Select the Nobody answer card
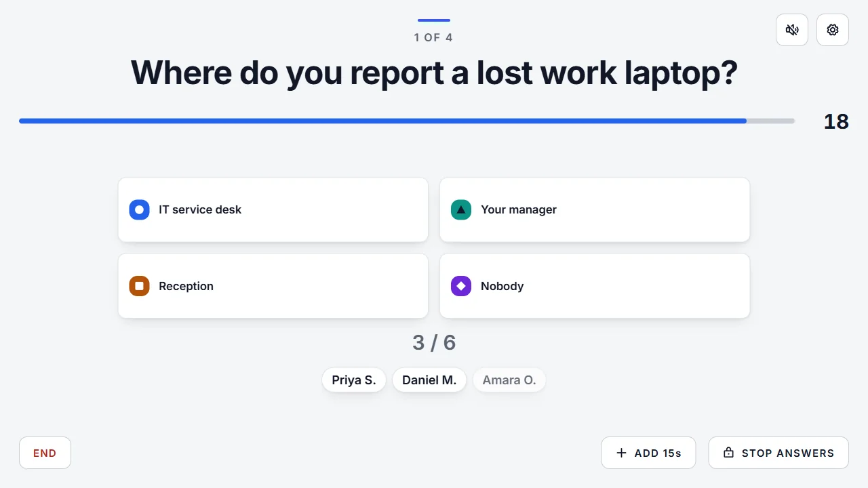The image size is (868, 488). [x=595, y=286]
